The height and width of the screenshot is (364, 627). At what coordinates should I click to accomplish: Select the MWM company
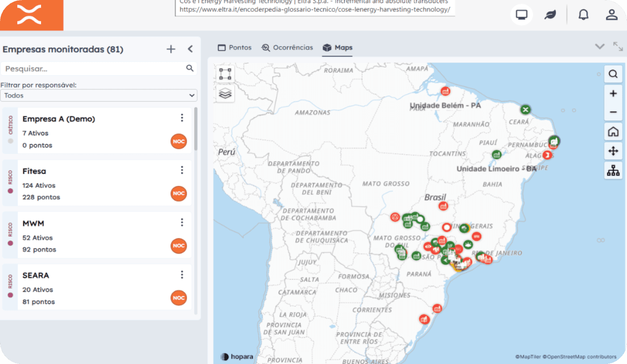tap(97, 235)
